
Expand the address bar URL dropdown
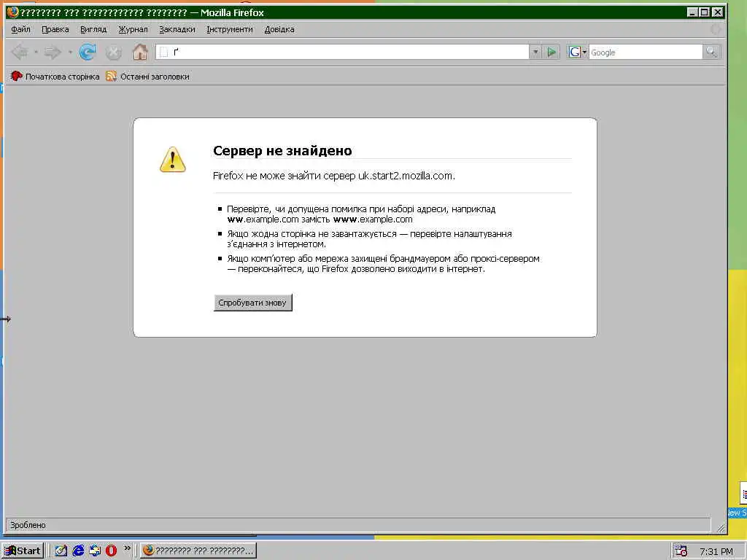coord(535,52)
